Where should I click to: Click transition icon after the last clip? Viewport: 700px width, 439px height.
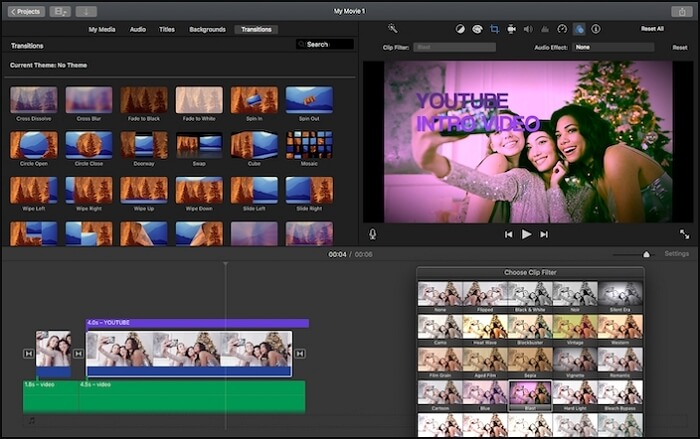300,354
